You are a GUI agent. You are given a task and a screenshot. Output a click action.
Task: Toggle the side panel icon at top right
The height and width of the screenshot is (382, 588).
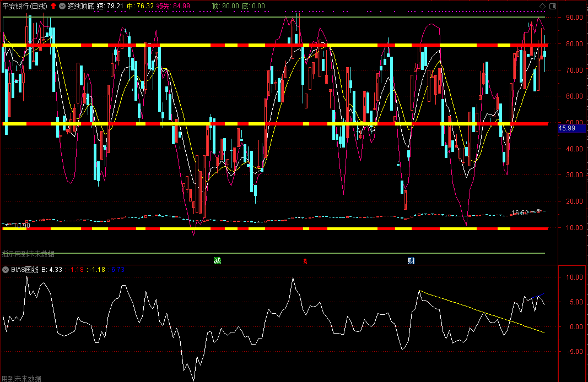(553, 6)
